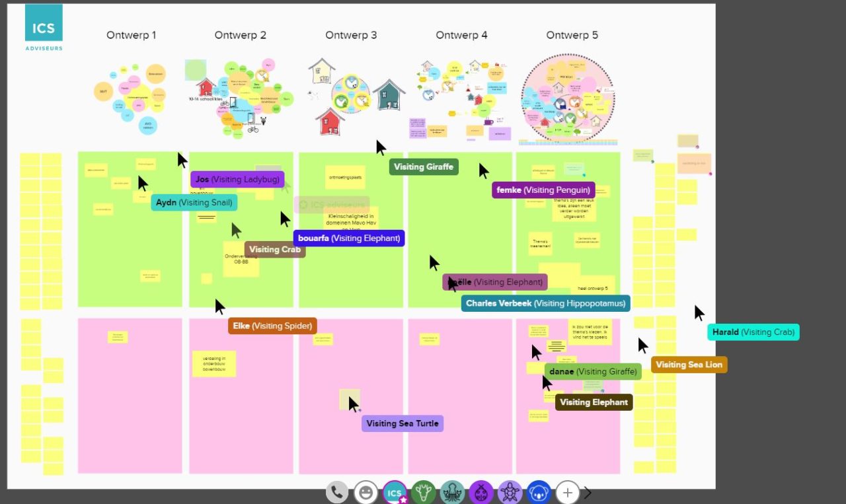Screen dimensions: 846x504
Task: Click the lavender turtle participant avatar
Action: 510,492
